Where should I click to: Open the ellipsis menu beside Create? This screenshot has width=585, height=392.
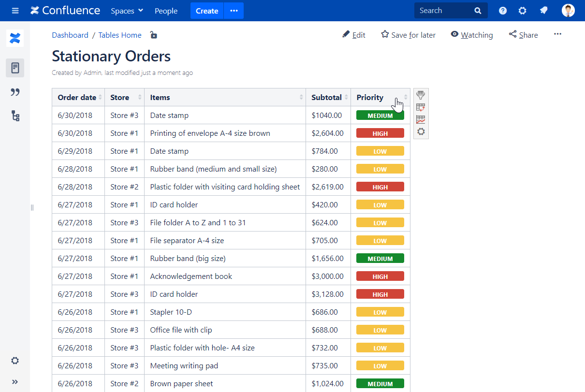234,10
